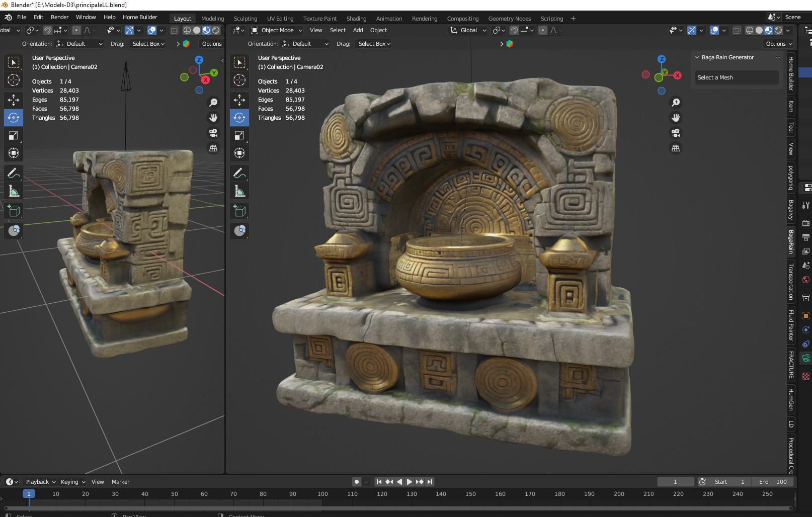This screenshot has width=812, height=517.
Task: Open the Add menu in right viewport
Action: click(x=358, y=30)
